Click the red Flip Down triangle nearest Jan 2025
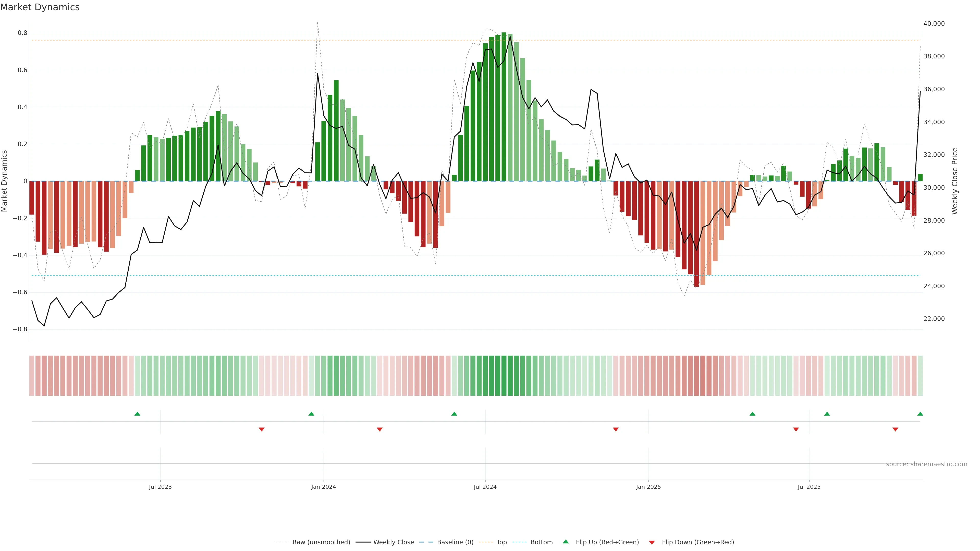The image size is (980, 551). (x=616, y=429)
